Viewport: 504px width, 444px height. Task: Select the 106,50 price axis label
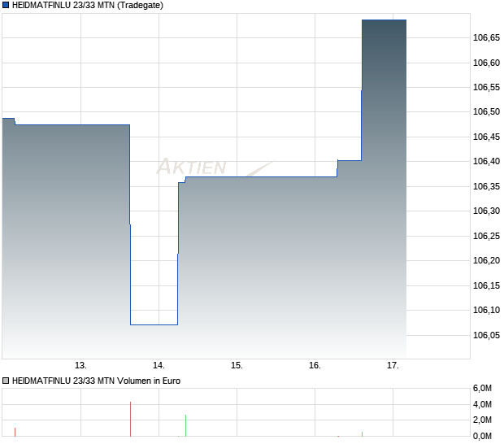(486, 112)
